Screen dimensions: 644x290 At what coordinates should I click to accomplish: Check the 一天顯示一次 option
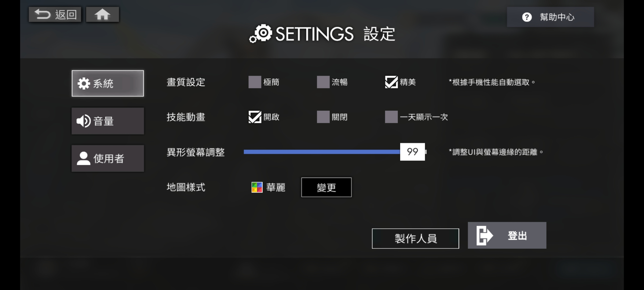pos(391,117)
